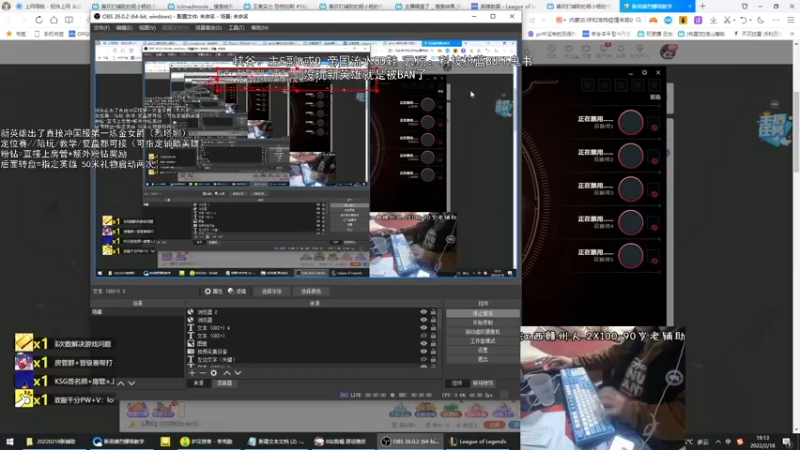Viewport: 800px width, 450px height.
Task: Open OBS 工具(T) menu
Action: pyautogui.click(x=236, y=28)
